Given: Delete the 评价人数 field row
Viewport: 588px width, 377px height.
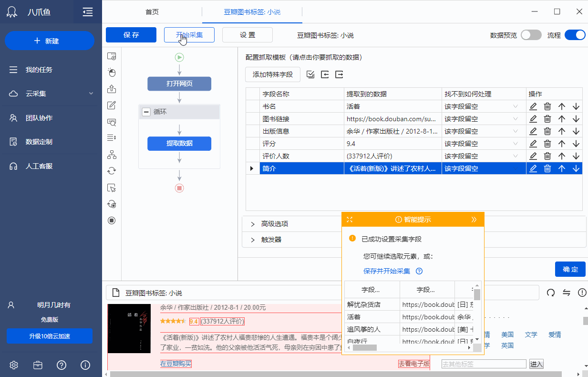Looking at the screenshot, I should tap(547, 156).
